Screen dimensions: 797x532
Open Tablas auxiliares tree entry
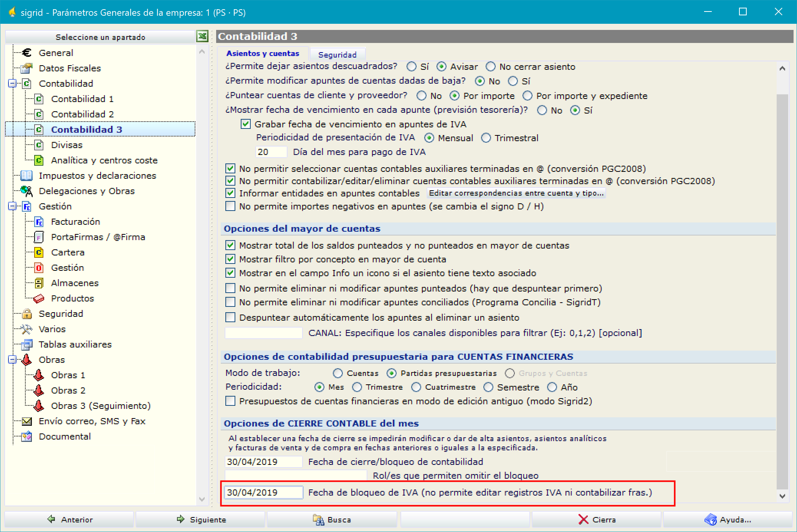point(75,344)
